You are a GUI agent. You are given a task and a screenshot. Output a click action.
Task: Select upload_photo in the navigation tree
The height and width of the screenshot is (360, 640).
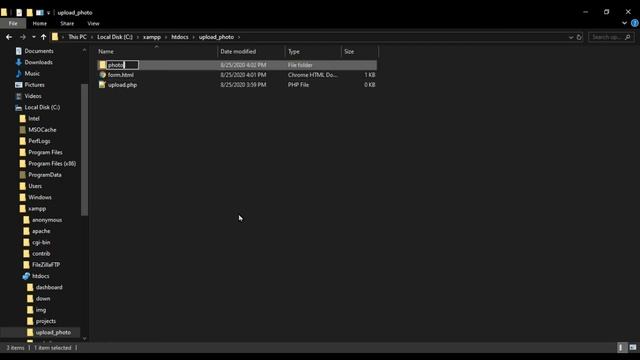coord(53,333)
